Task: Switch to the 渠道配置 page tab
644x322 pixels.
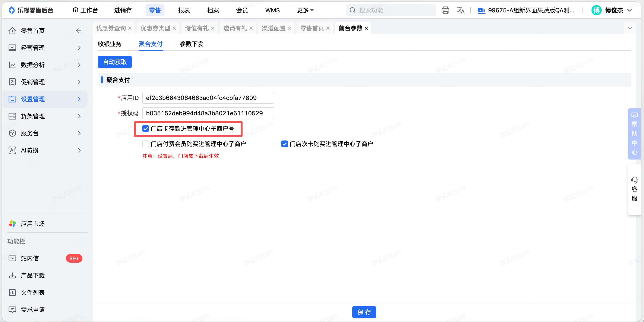Action: [274, 28]
